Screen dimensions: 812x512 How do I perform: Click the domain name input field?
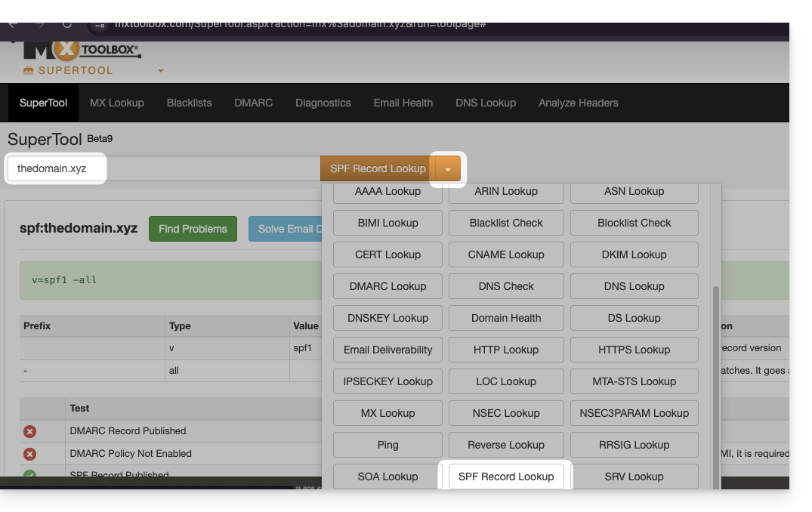57,168
